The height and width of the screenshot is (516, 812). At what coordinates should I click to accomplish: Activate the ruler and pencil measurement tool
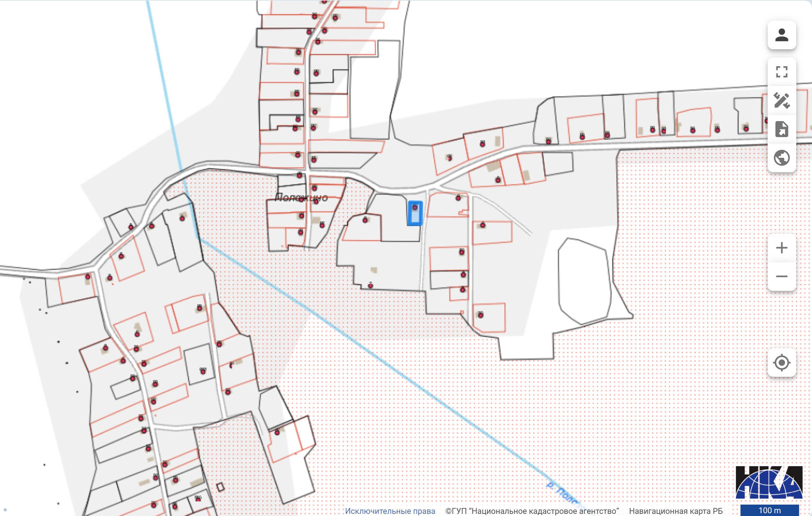[781, 100]
